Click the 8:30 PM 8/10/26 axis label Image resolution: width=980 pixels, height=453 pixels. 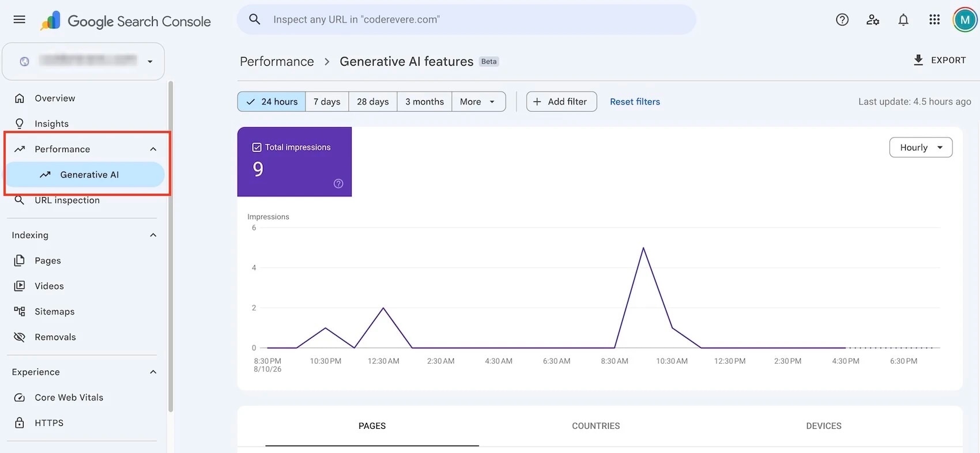coord(267,365)
